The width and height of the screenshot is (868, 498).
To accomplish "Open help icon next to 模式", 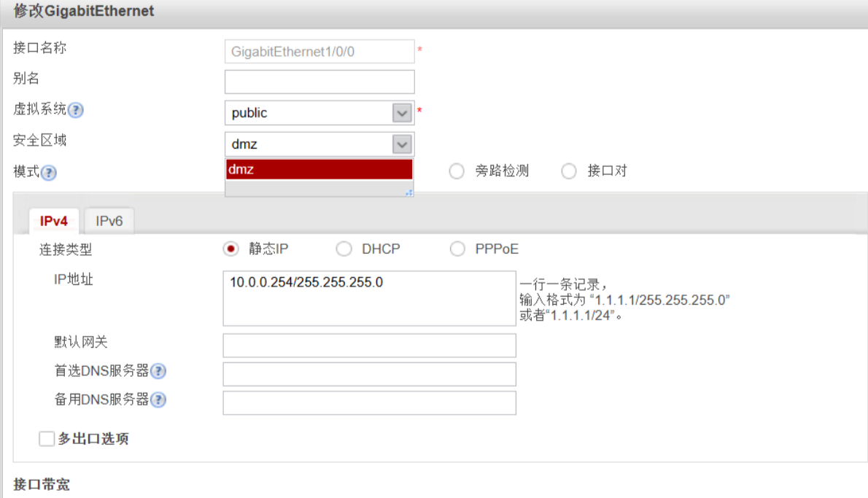I will 49,174.
